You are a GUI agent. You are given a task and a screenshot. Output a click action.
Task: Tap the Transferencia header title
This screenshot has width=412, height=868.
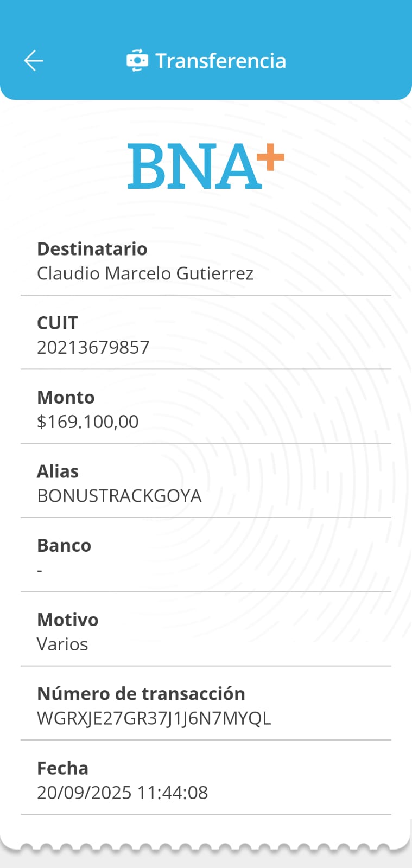coord(220,61)
